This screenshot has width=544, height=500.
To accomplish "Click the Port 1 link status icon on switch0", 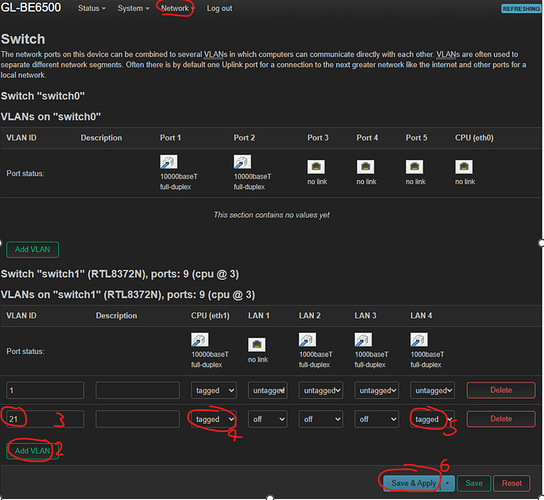I will pos(169,162).
